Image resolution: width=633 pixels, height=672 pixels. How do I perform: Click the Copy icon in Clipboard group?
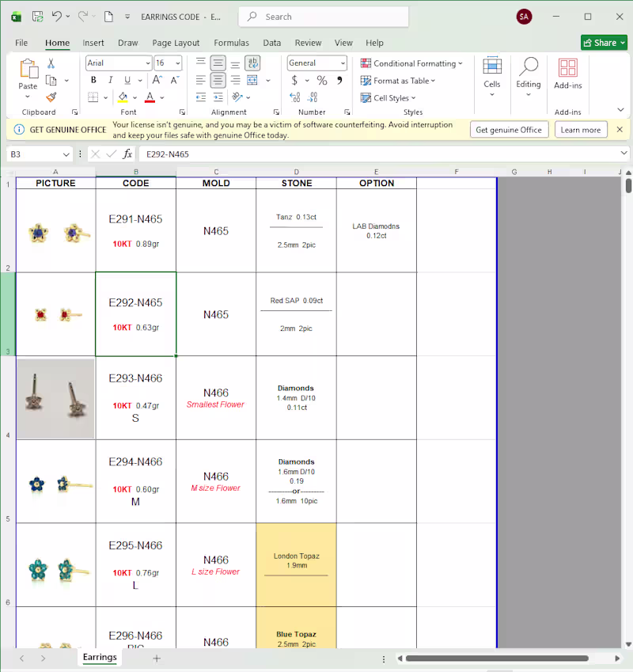click(x=51, y=81)
